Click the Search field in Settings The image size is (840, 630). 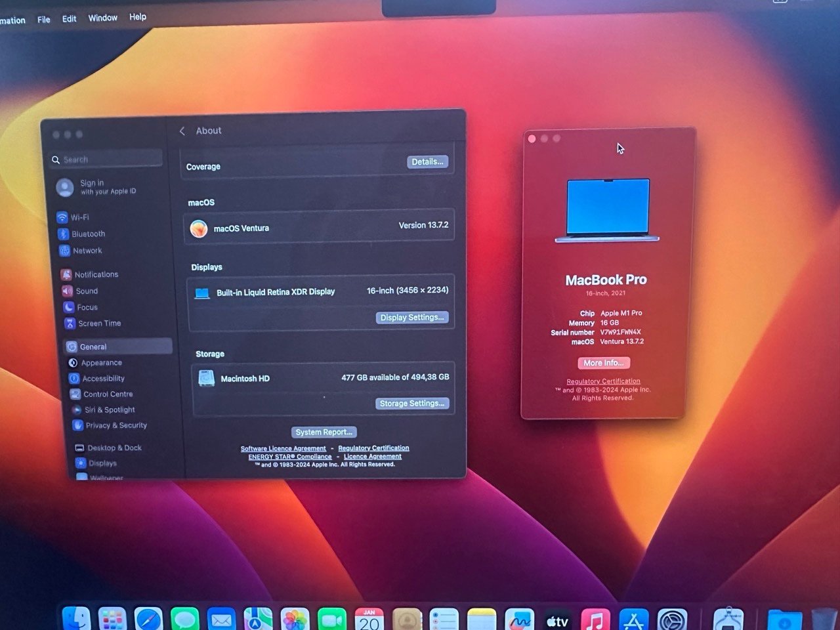[x=107, y=159]
